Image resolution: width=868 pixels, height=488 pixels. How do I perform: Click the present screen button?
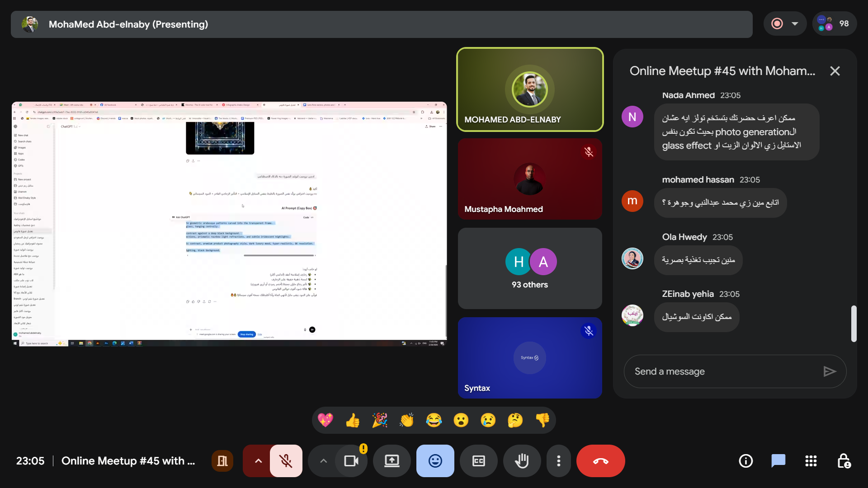coord(392,461)
